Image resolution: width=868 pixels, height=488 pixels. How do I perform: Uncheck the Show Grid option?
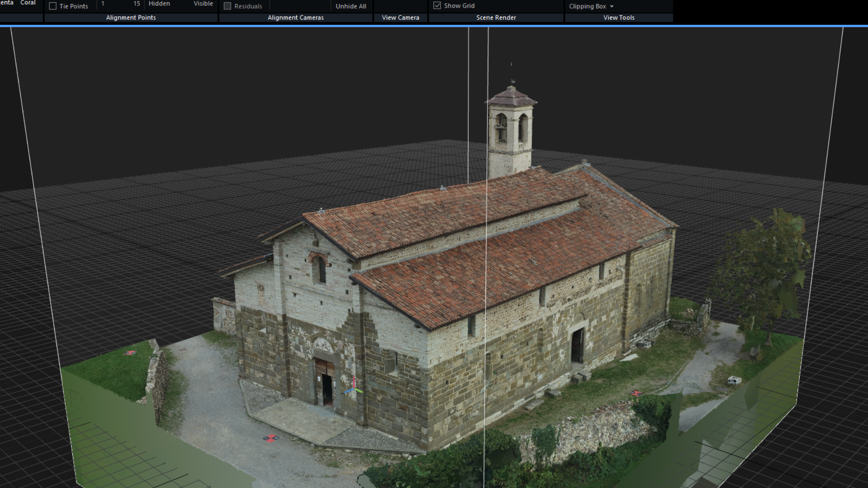coord(437,6)
